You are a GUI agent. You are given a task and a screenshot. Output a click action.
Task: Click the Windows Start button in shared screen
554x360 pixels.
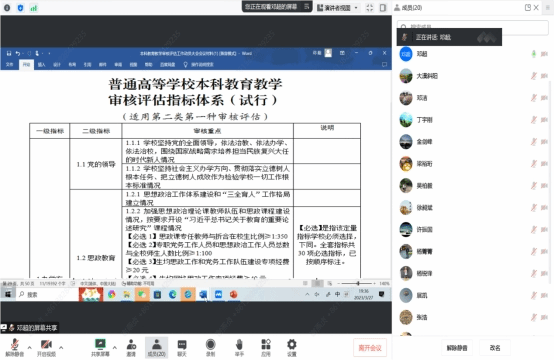[x=8, y=294]
